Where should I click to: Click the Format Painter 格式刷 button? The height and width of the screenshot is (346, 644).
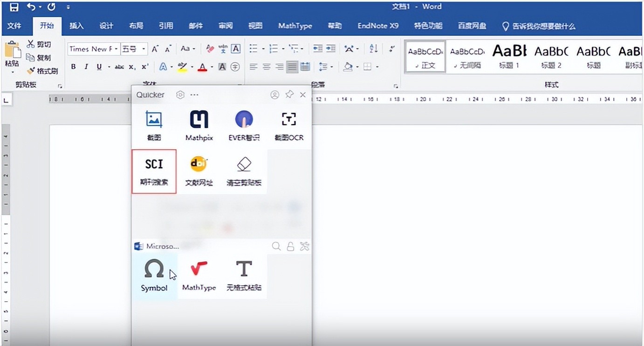tap(42, 71)
